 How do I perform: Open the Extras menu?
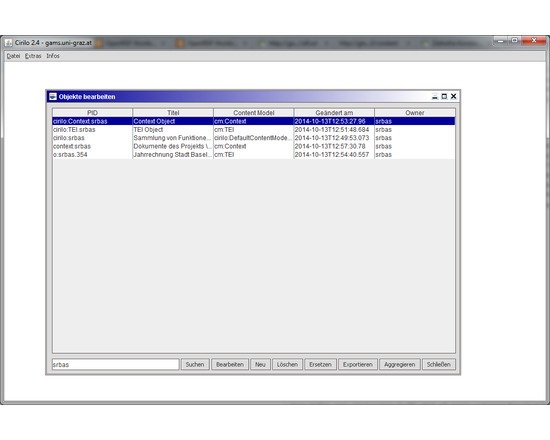coord(33,56)
